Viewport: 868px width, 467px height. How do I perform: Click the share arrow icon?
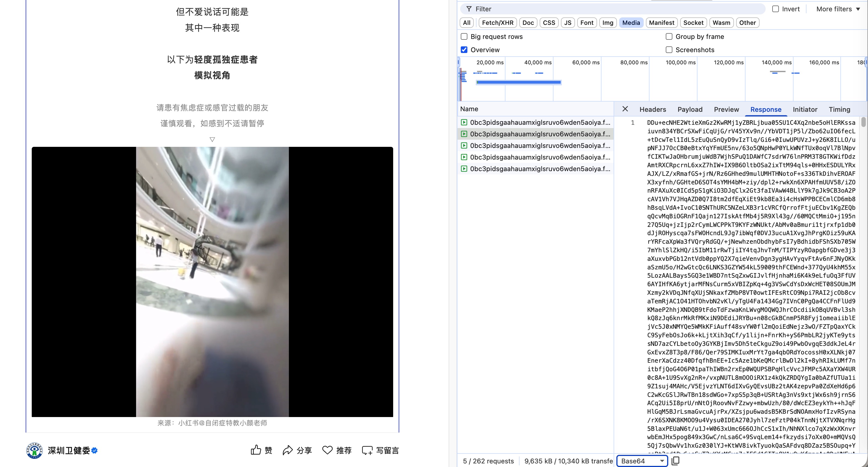coord(287,450)
